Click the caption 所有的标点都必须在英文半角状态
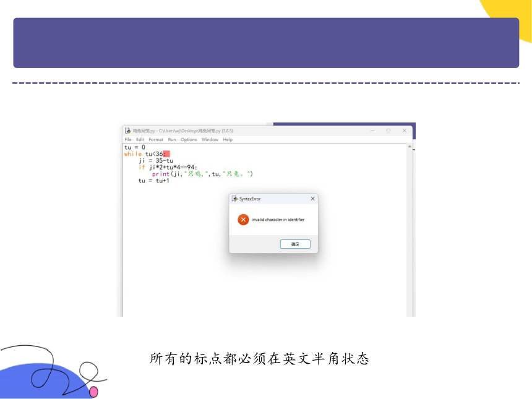Viewport: 532px width, 399px height. point(260,359)
